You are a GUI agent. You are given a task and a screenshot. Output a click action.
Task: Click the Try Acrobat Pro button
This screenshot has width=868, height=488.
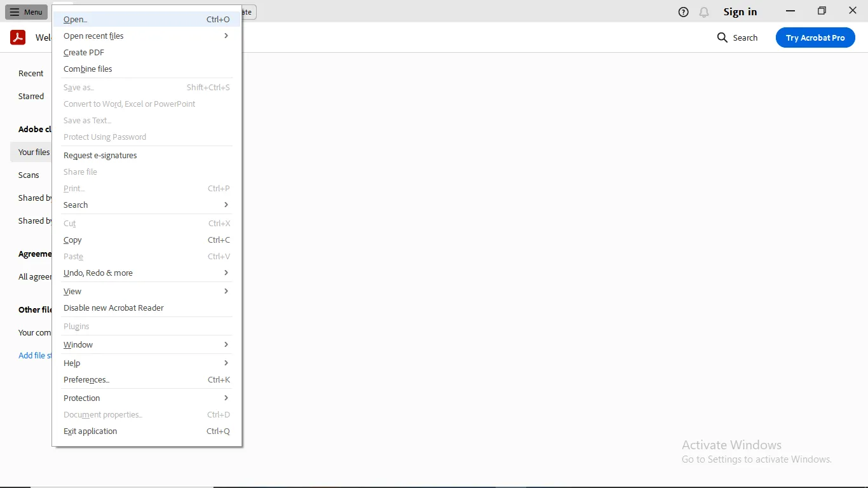click(815, 37)
